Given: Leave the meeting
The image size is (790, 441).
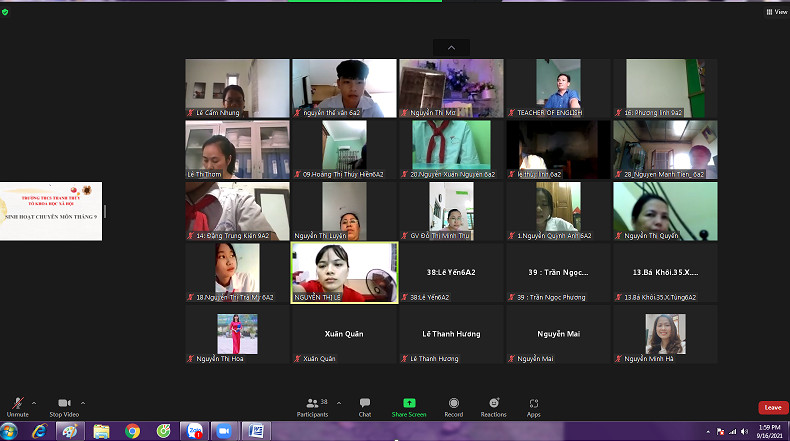Looking at the screenshot, I should 772,407.
